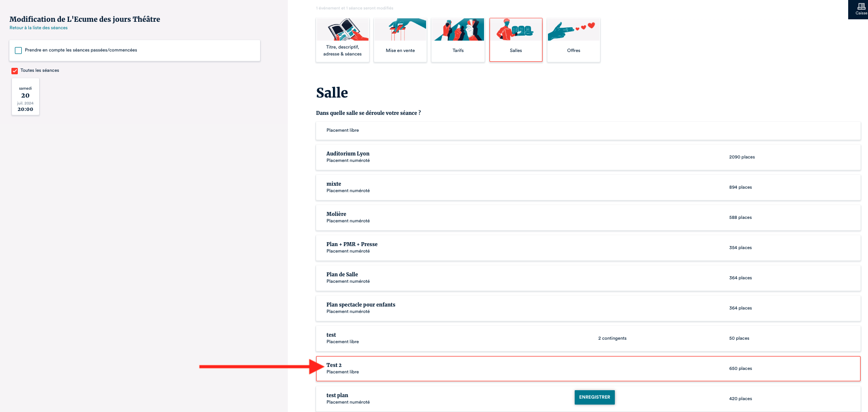Click the Mise en vente hand illustration
Viewport: 868px width, 412px height.
pos(400,30)
